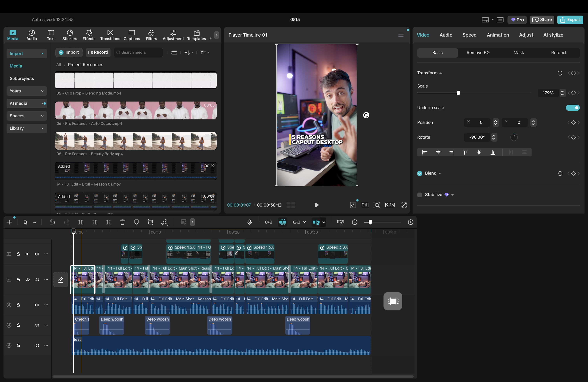The image size is (588, 382).
Task: Hide the main video track with eye icon
Action: (x=27, y=279)
